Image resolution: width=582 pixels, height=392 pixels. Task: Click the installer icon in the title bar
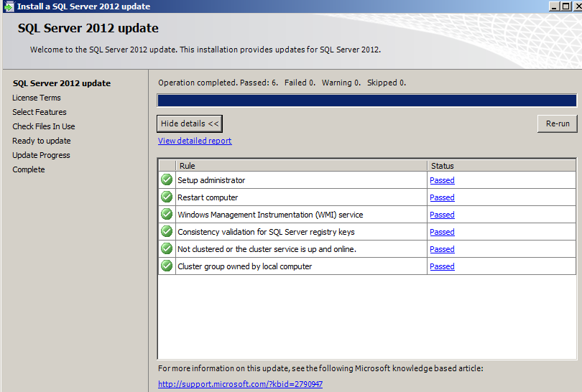click(9, 6)
